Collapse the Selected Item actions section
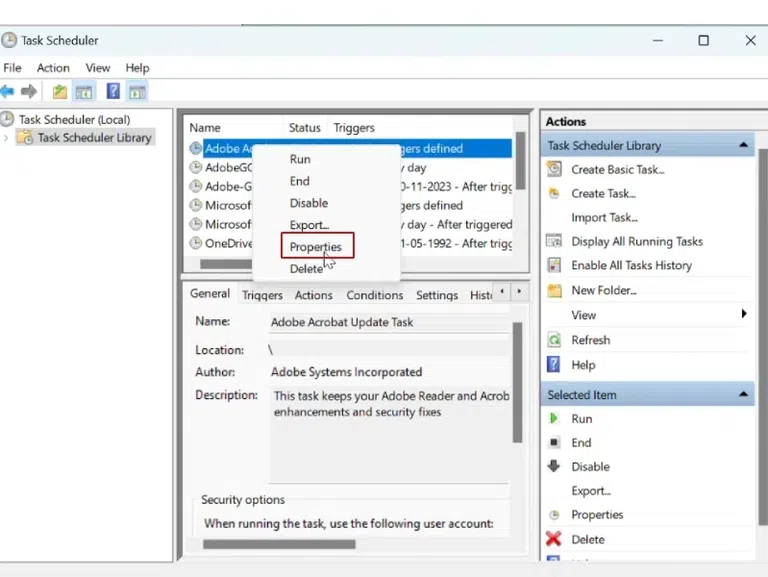 click(743, 394)
